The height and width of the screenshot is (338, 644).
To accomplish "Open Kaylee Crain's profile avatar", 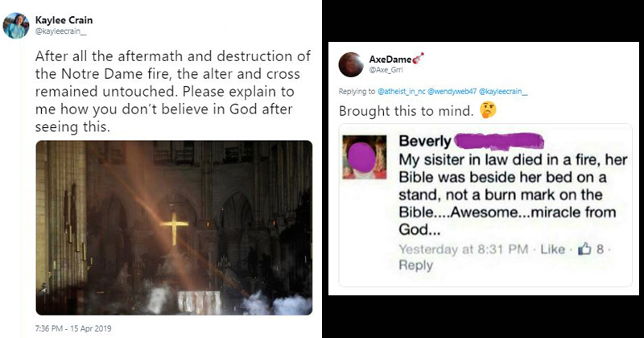I will 16,26.
